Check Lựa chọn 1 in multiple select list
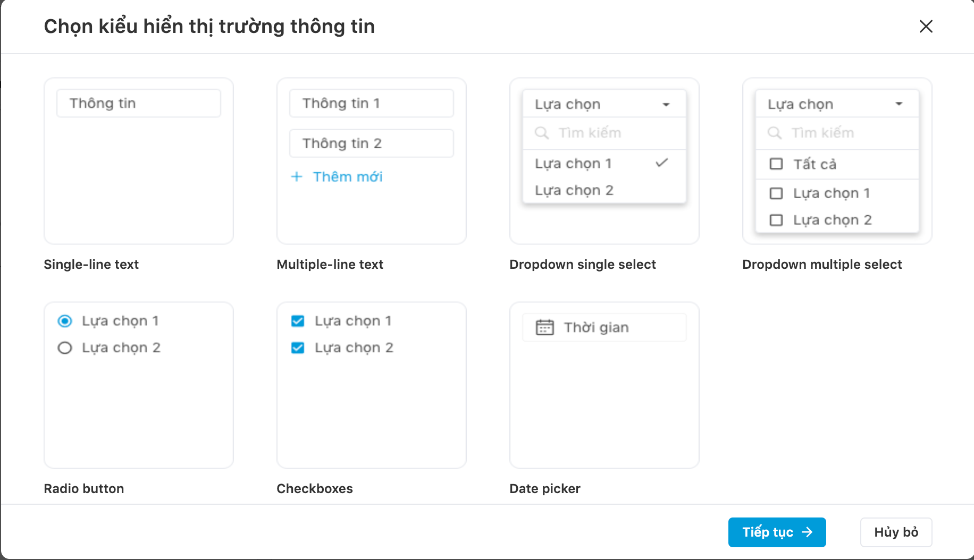 click(x=776, y=193)
